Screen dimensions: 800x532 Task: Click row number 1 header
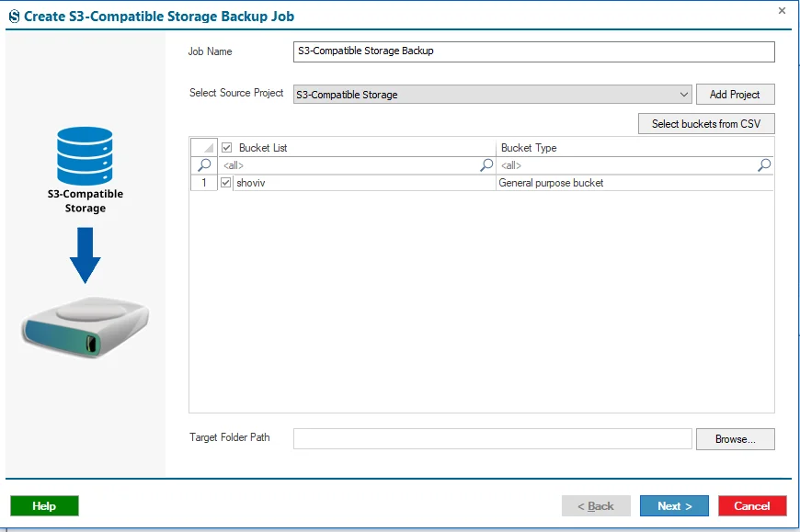[204, 183]
